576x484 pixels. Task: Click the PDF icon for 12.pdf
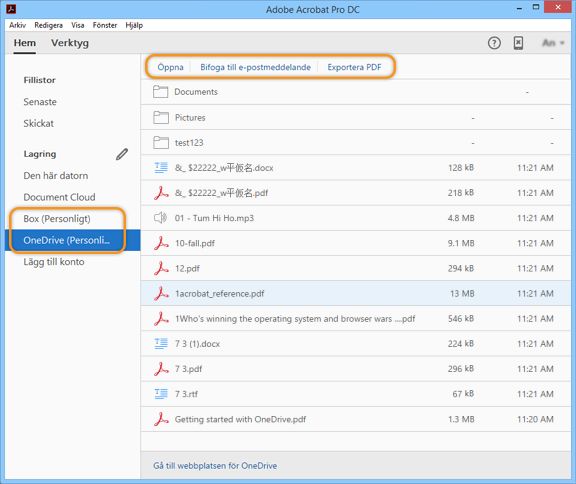[161, 268]
